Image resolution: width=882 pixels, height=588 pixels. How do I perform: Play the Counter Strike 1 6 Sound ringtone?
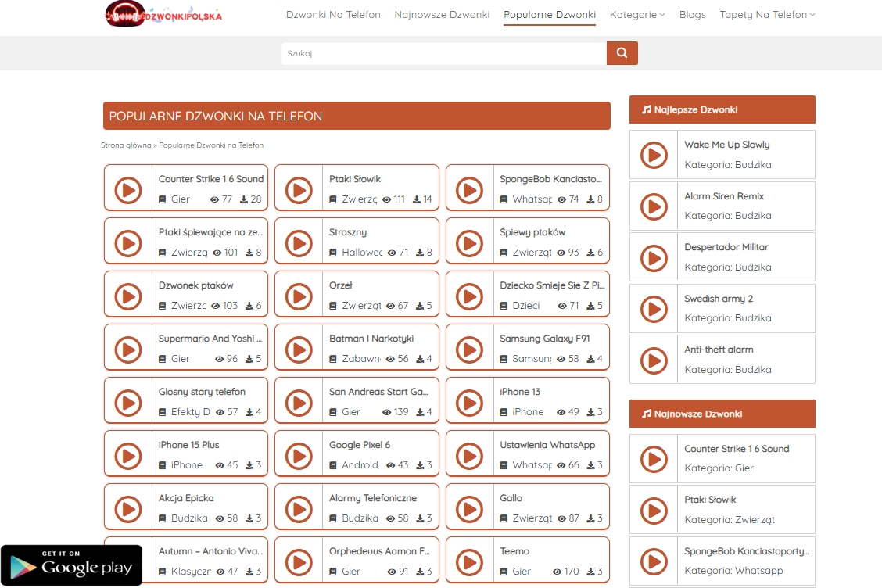[x=128, y=190]
